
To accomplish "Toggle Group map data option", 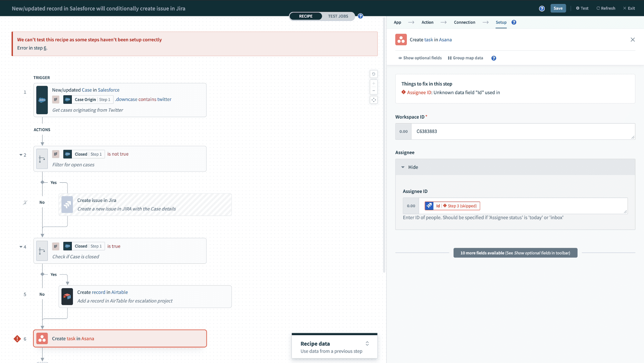I will coord(466,58).
